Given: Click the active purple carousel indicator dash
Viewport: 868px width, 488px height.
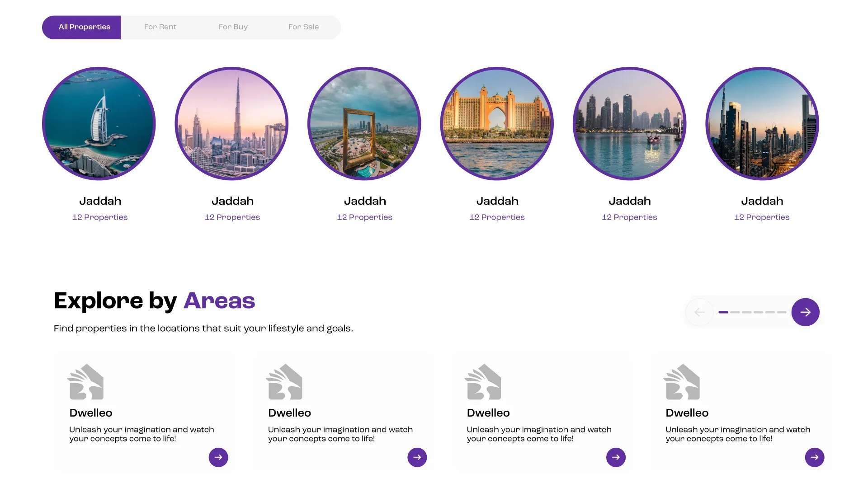Looking at the screenshot, I should [723, 312].
